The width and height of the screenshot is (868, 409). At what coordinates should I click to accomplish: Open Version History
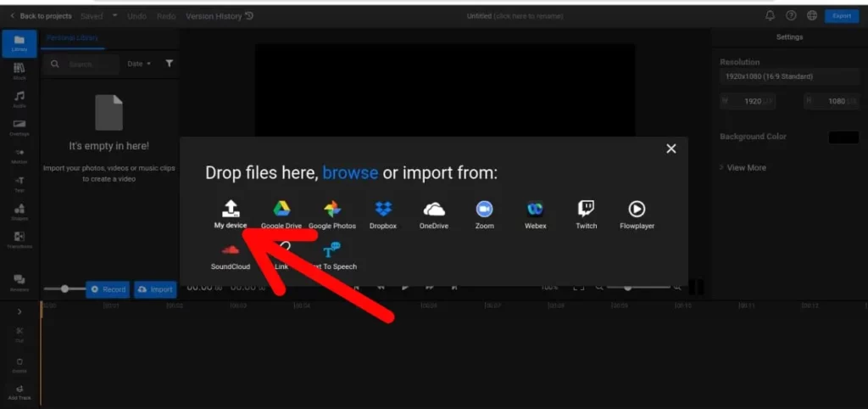click(x=220, y=16)
